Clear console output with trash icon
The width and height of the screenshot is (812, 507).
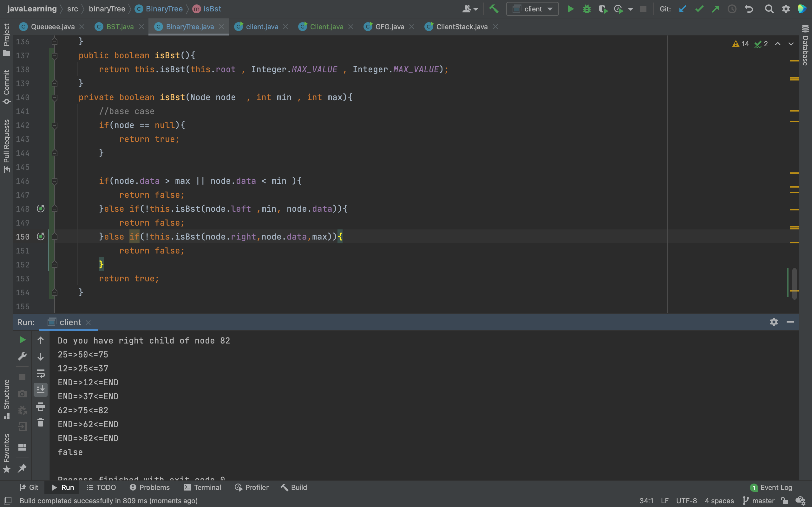(x=41, y=422)
